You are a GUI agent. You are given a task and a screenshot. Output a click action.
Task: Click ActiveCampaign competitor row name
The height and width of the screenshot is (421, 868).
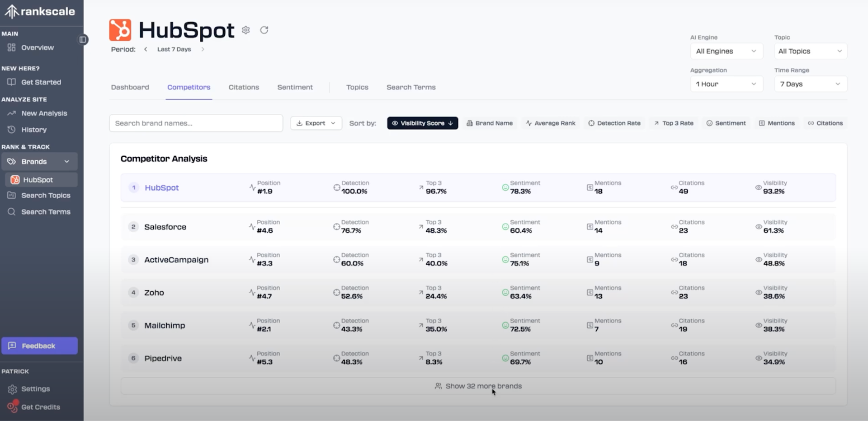pyautogui.click(x=176, y=260)
